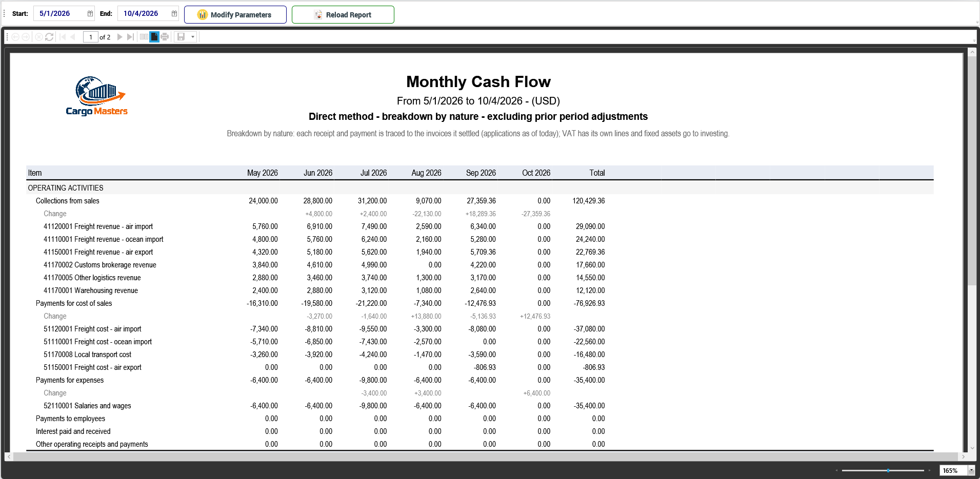The image size is (980, 479).
Task: Click the Cargo Masters logo
Action: (x=97, y=96)
